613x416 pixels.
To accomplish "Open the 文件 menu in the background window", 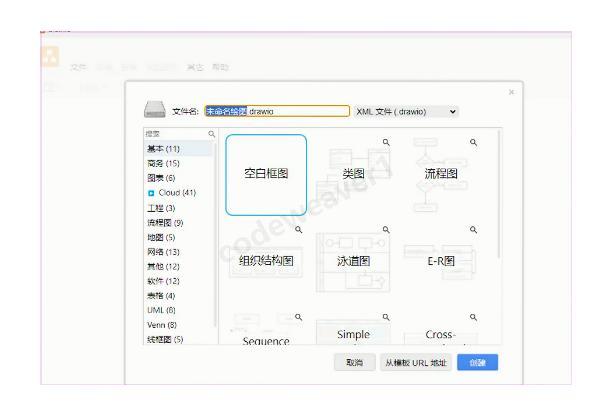I will [78, 67].
